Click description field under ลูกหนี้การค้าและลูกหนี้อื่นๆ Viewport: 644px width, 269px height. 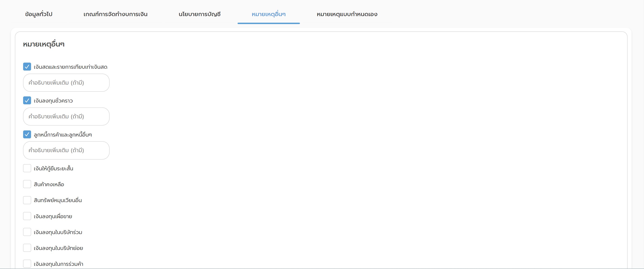66,150
